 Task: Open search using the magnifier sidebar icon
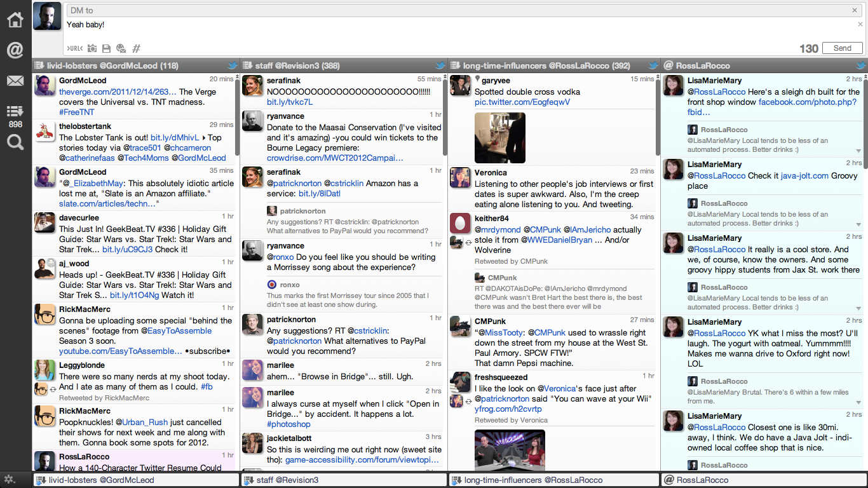15,142
